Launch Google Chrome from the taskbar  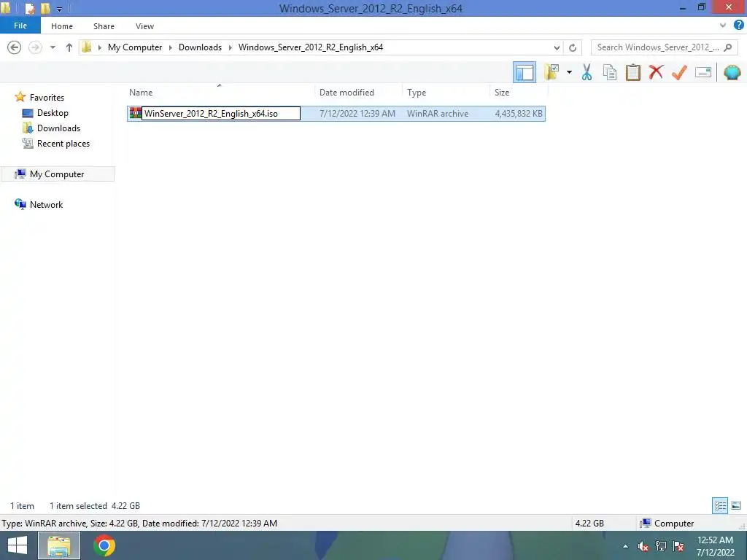[x=104, y=545]
